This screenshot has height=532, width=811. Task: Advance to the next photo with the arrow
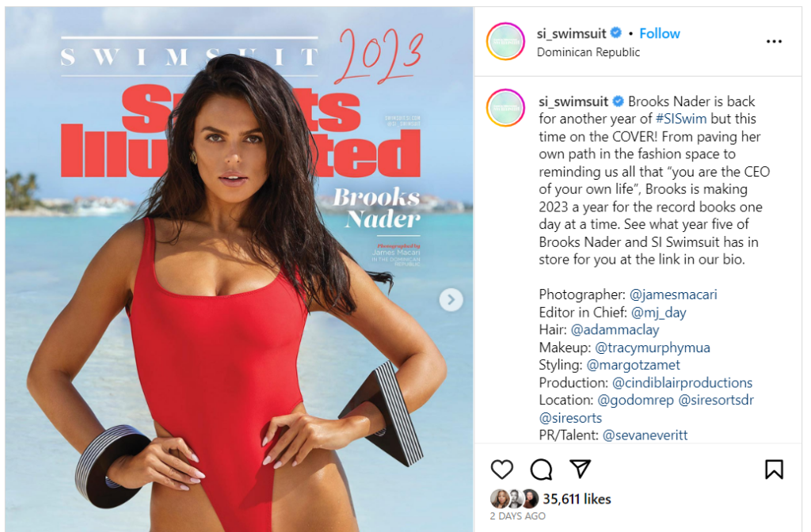pyautogui.click(x=451, y=299)
